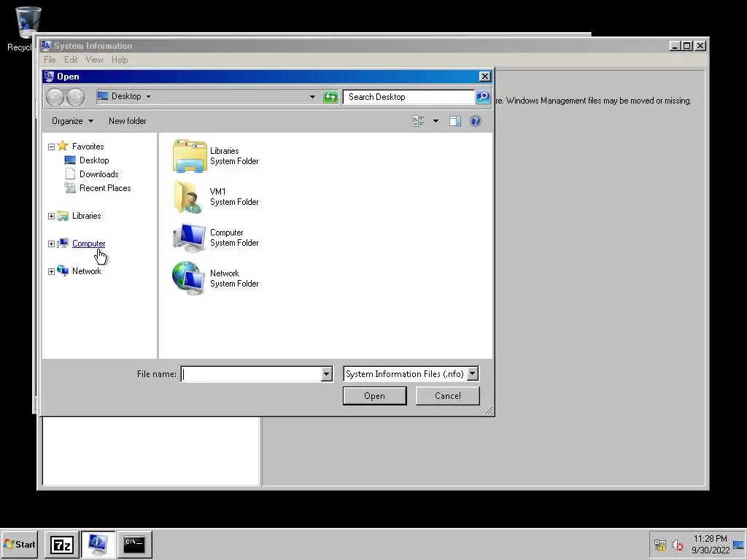
Task: Open the File name history dropdown
Action: pos(326,374)
